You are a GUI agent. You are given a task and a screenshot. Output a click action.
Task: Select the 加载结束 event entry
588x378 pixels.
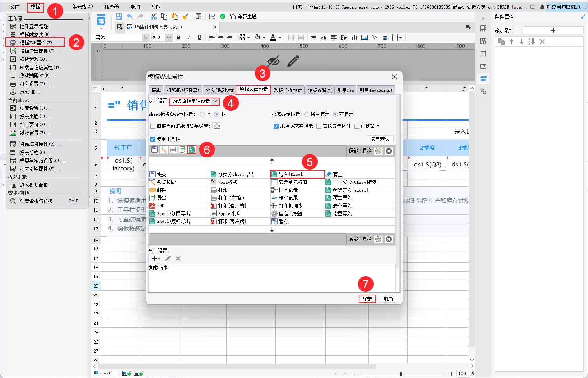[x=159, y=268]
